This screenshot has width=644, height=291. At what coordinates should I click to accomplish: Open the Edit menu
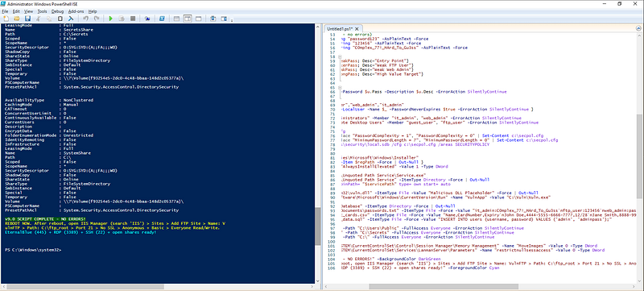pos(16,11)
